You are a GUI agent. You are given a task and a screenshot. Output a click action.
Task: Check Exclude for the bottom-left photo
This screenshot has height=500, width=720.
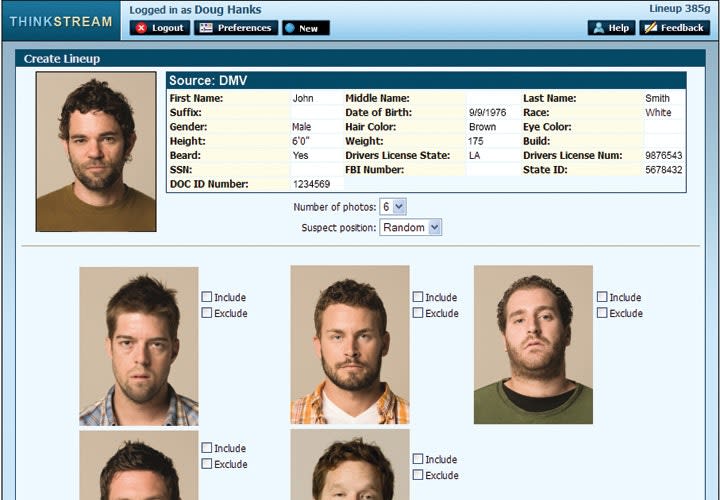(x=207, y=464)
